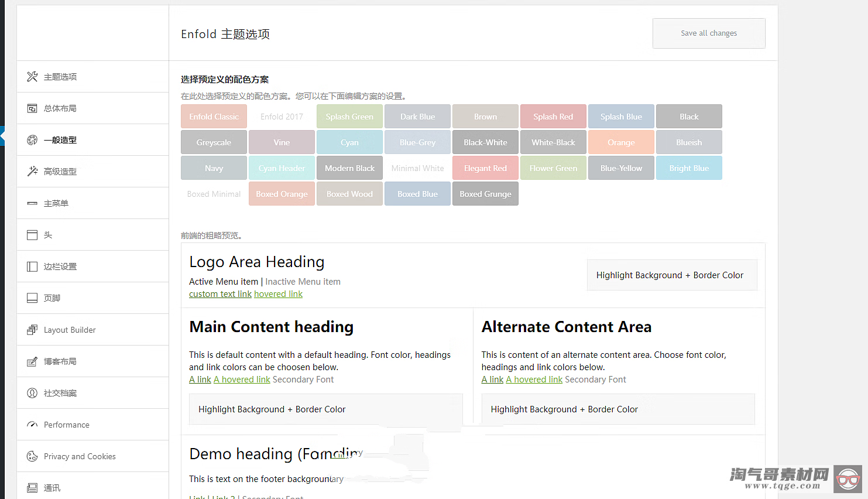Choose the Splash Blue scheme
The width and height of the screenshot is (868, 499).
621,117
